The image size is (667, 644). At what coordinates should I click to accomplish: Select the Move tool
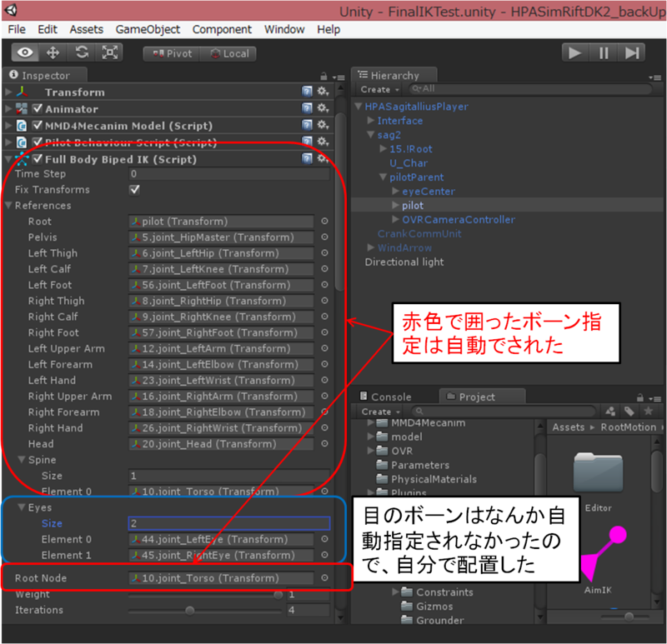53,52
